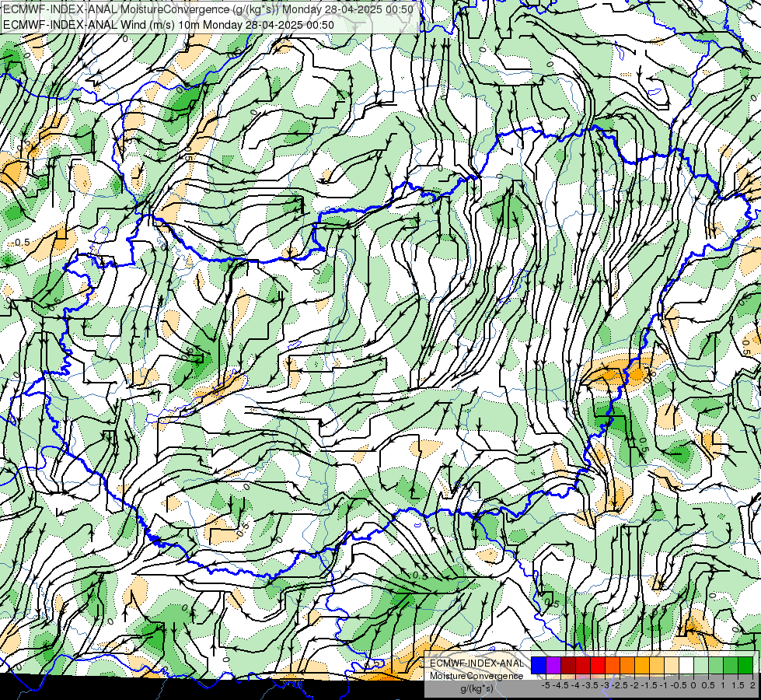761x700 pixels.
Task: Click the MoistureConvergence title line at top
Action: click(x=208, y=9)
